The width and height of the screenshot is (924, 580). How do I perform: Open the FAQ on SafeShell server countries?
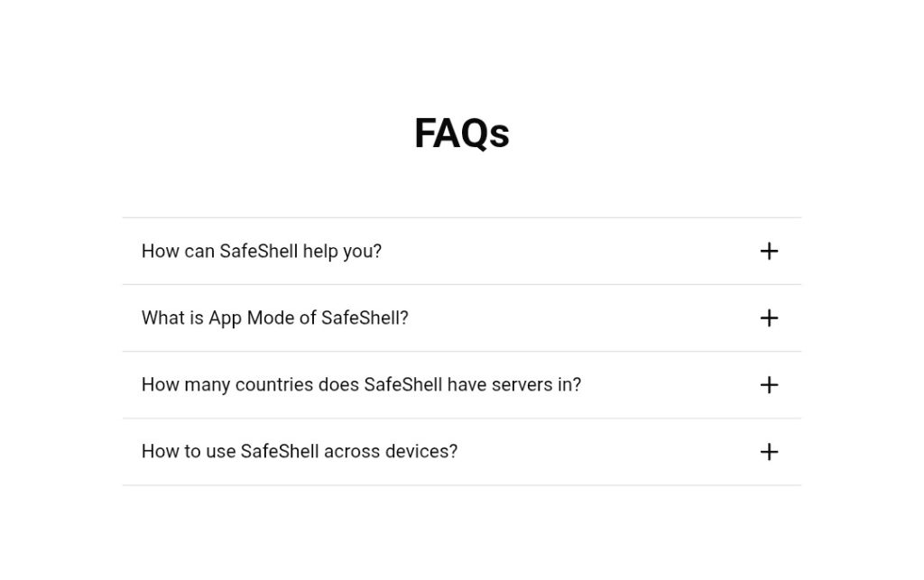[361, 385]
